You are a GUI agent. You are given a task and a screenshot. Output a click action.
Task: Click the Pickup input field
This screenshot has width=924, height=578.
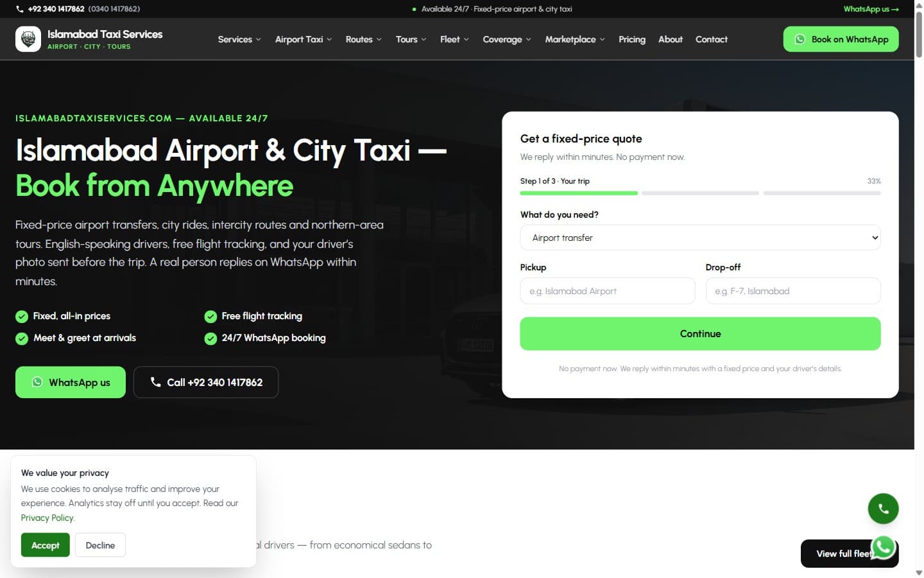click(x=608, y=291)
